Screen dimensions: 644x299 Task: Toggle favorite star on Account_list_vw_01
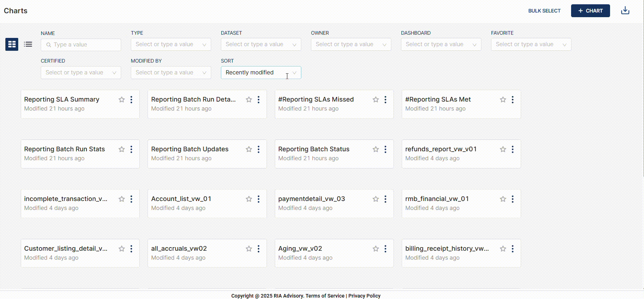(249, 199)
